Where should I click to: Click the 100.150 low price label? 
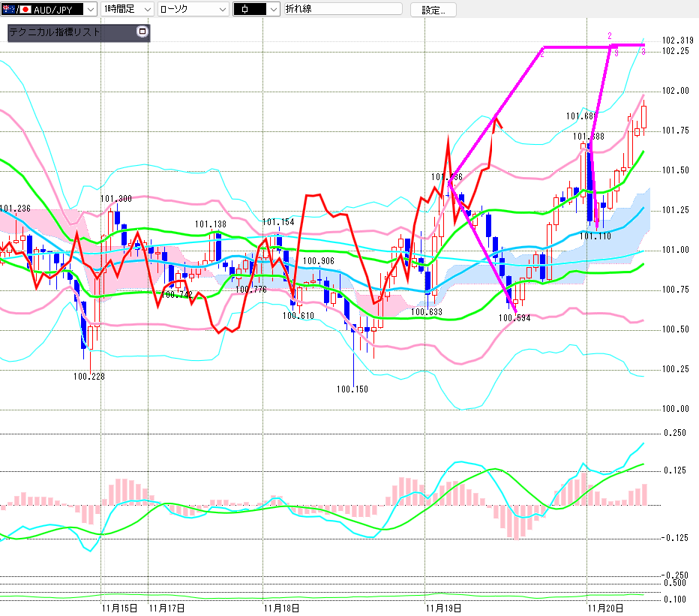(x=352, y=389)
